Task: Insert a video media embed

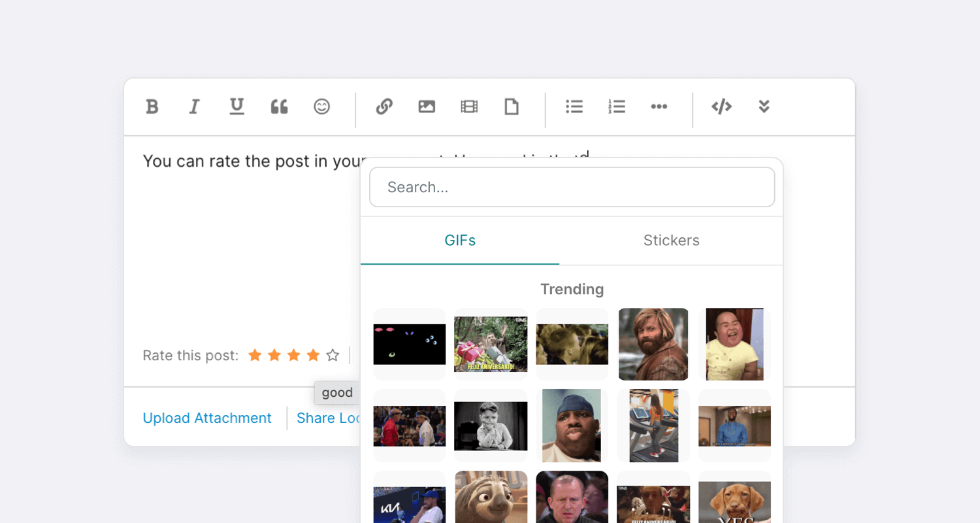Action: pos(469,107)
